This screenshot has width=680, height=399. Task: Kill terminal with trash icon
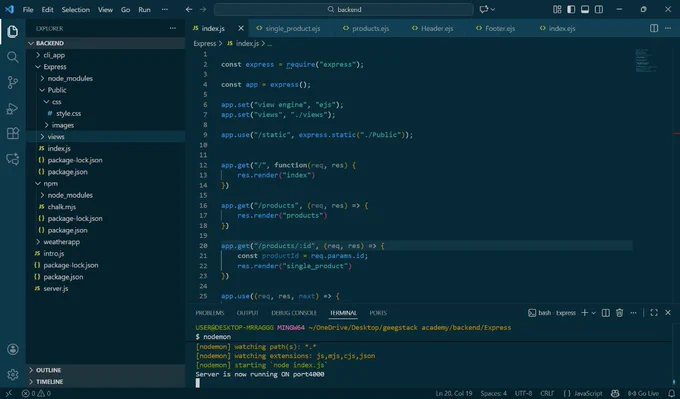[x=620, y=313]
